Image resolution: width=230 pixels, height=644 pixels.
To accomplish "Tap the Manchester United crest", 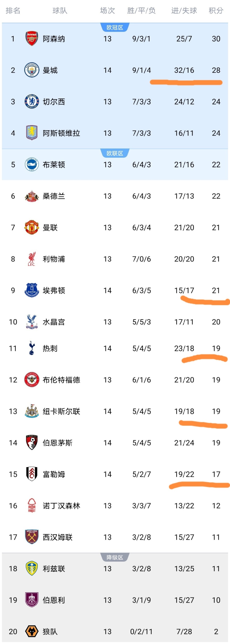I will (x=32, y=227).
